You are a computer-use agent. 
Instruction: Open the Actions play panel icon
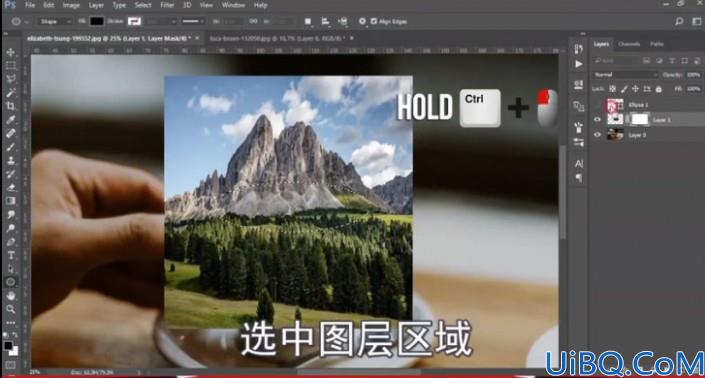coord(579,64)
